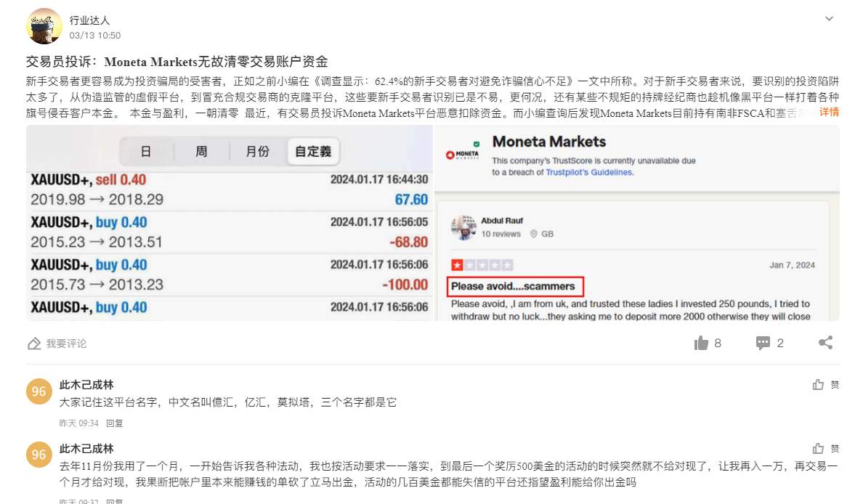Click the 我要评论 write comment field

point(66,344)
